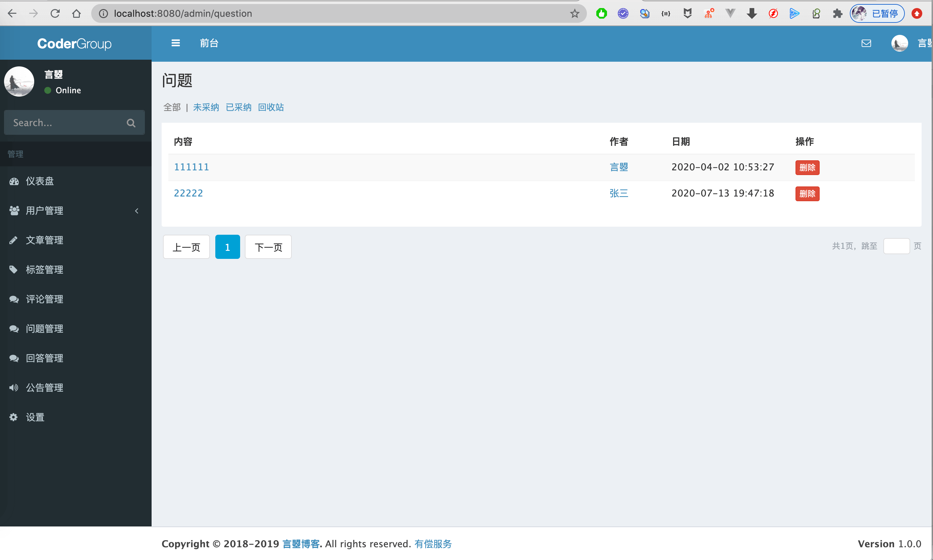Open author 张三 profile link
This screenshot has width=933, height=560.
click(619, 193)
